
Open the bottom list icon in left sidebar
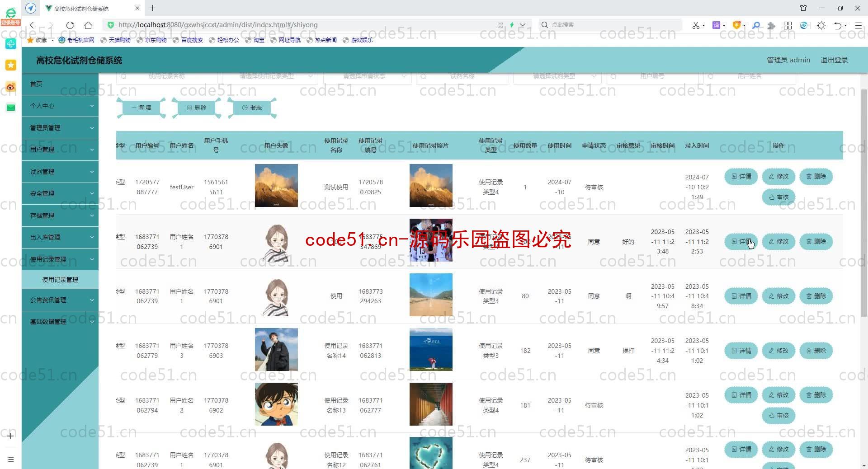11,460
